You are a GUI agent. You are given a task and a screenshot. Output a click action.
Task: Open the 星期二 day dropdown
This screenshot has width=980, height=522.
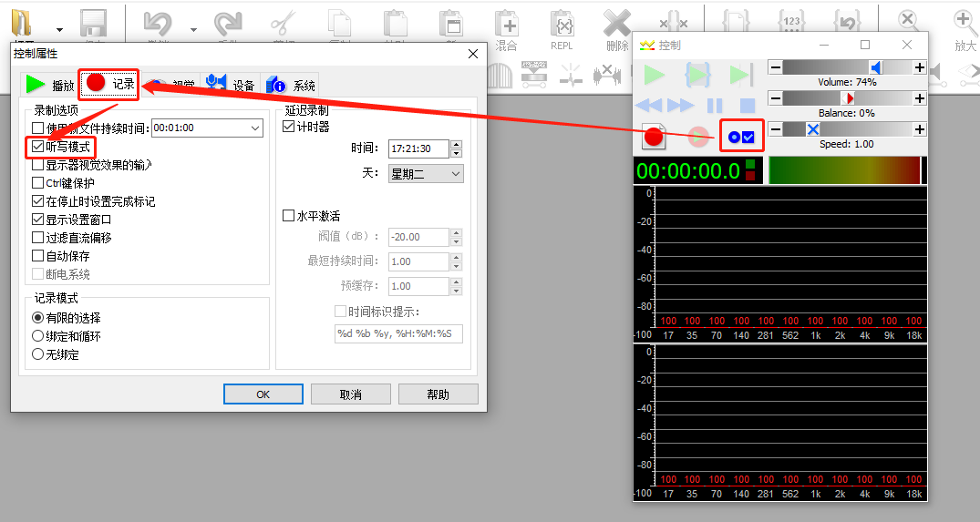(x=426, y=174)
